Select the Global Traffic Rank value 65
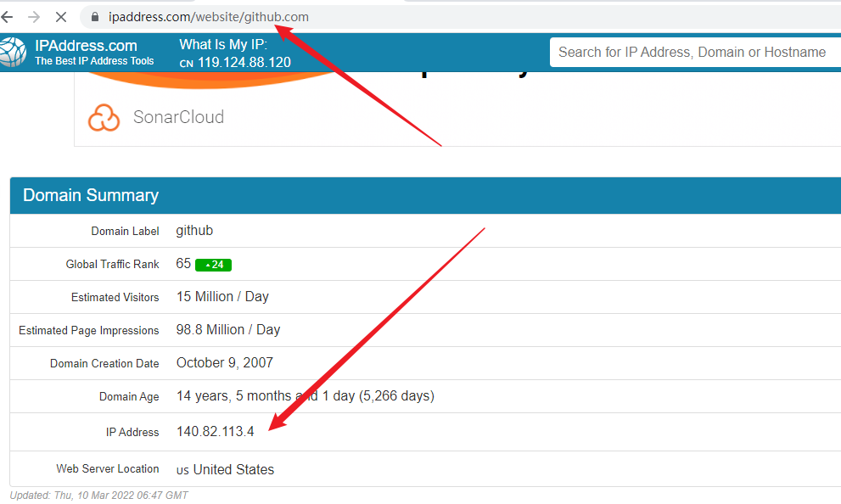The width and height of the screenshot is (841, 504). click(183, 263)
